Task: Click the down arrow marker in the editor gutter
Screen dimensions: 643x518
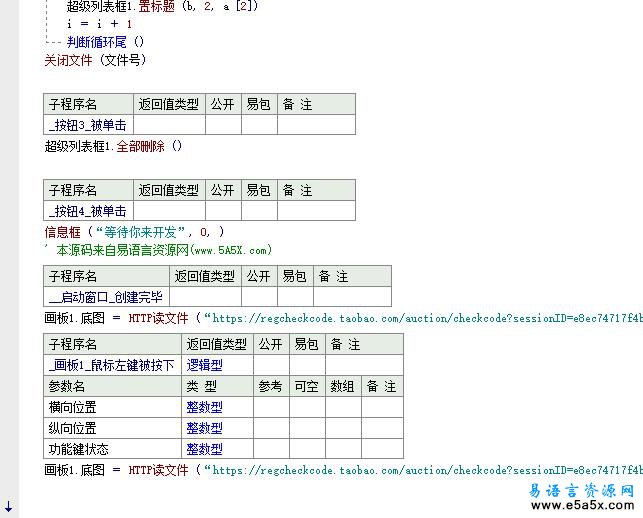Action: coord(9,506)
